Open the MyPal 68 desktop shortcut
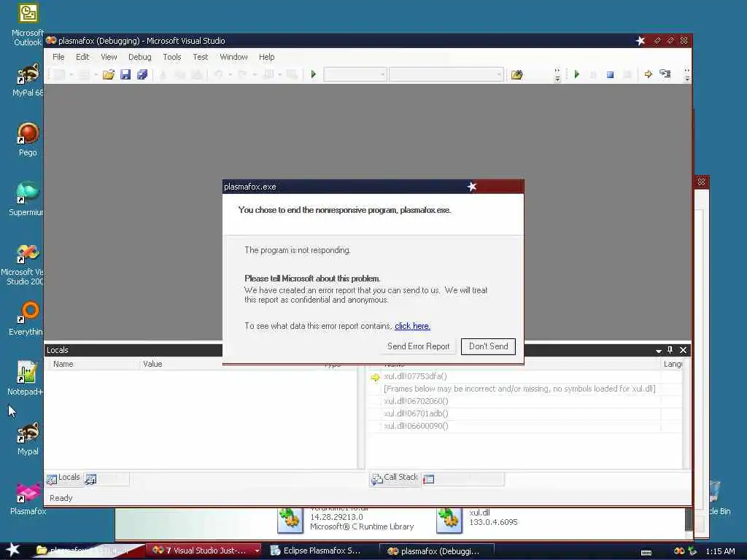This screenshot has width=747, height=560. pos(28,80)
